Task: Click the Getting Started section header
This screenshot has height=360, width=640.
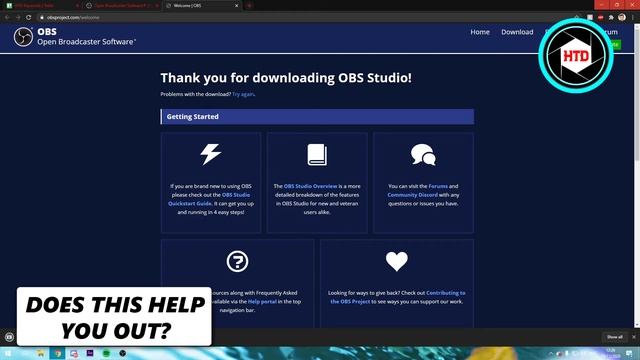Action: pos(317,116)
